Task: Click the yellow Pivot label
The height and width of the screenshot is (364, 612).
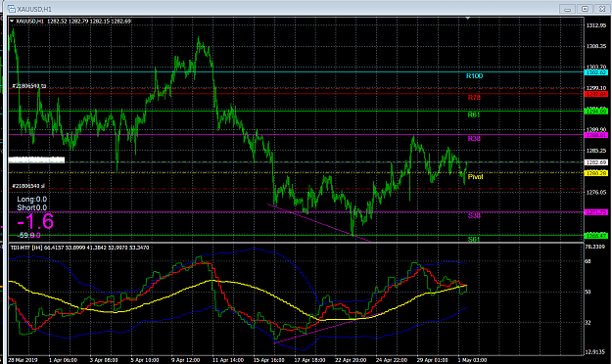Action: [x=475, y=177]
